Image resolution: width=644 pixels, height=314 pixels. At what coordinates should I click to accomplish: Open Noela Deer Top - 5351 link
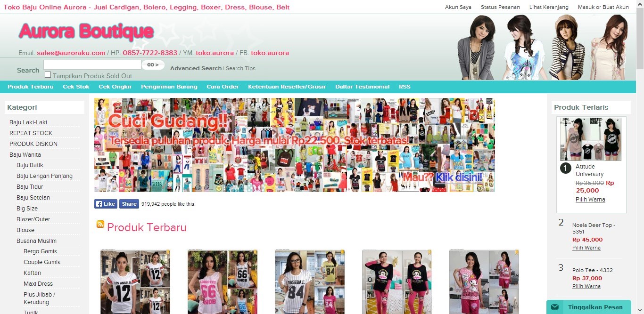[x=594, y=228]
